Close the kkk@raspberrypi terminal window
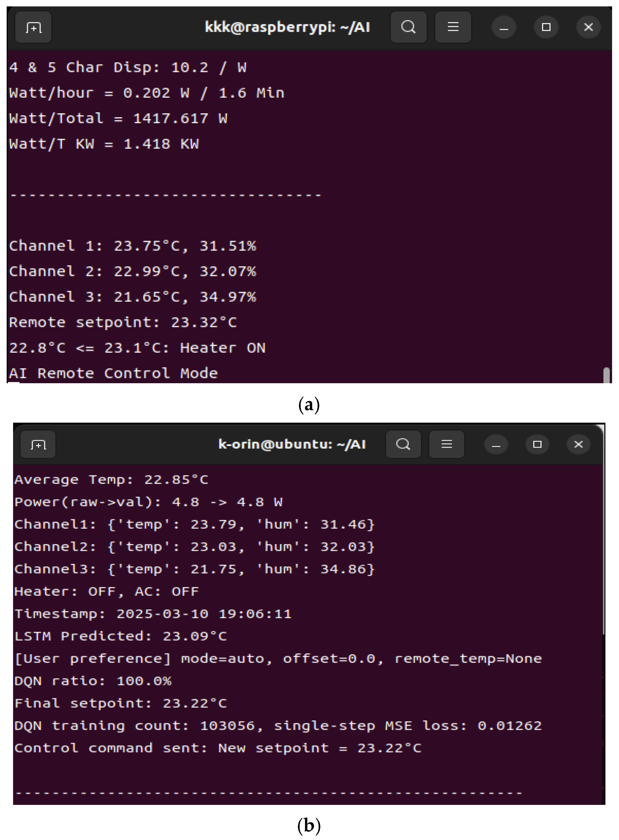The width and height of the screenshot is (619, 840). 588,27
